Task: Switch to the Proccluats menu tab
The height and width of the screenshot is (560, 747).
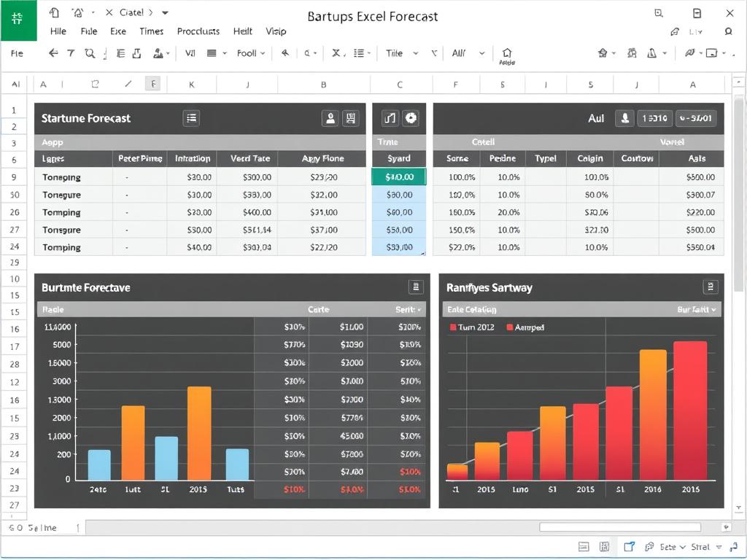Action: (198, 31)
